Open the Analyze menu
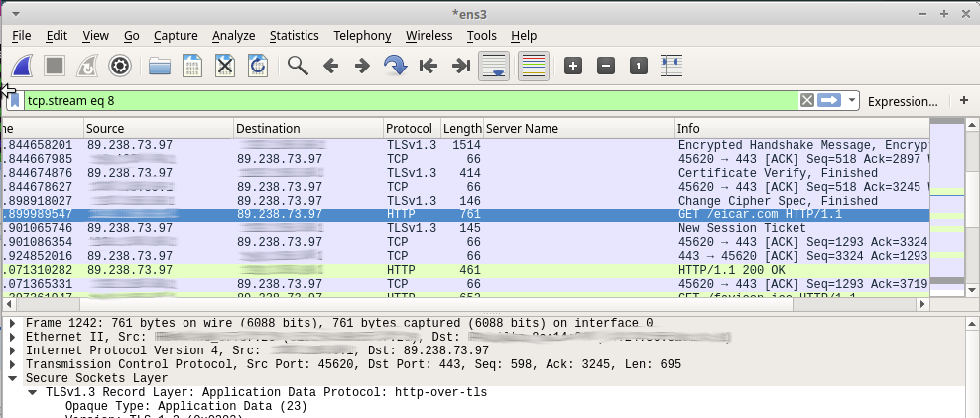The width and height of the screenshot is (980, 418). [233, 36]
